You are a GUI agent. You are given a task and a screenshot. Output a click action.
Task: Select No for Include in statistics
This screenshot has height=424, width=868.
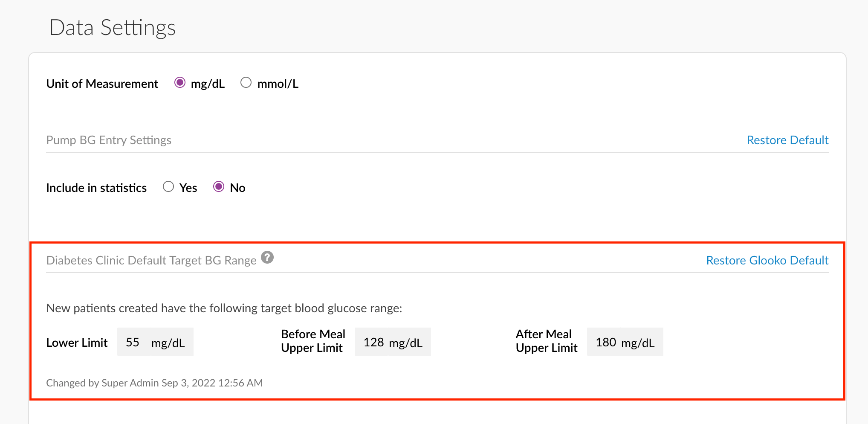(219, 186)
